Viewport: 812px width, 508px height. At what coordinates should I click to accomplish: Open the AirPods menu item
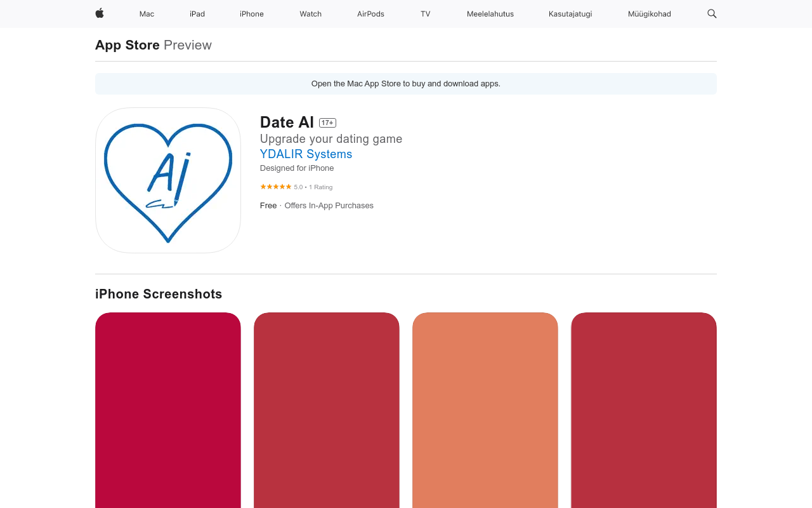[370, 14]
